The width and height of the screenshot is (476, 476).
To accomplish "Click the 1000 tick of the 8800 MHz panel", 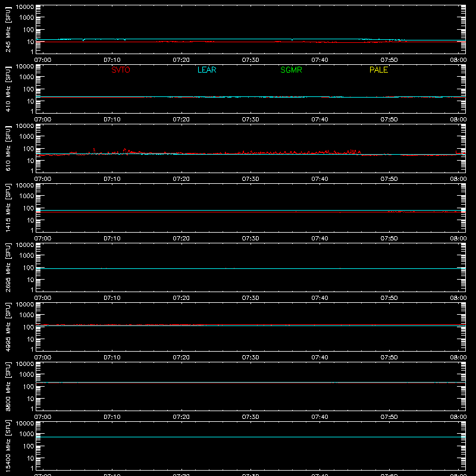I will (x=27, y=375).
